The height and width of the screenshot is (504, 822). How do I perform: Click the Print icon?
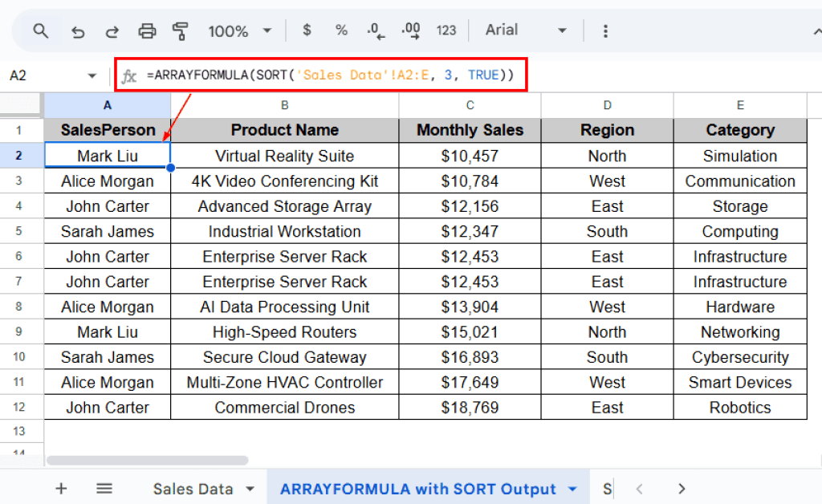coord(147,30)
